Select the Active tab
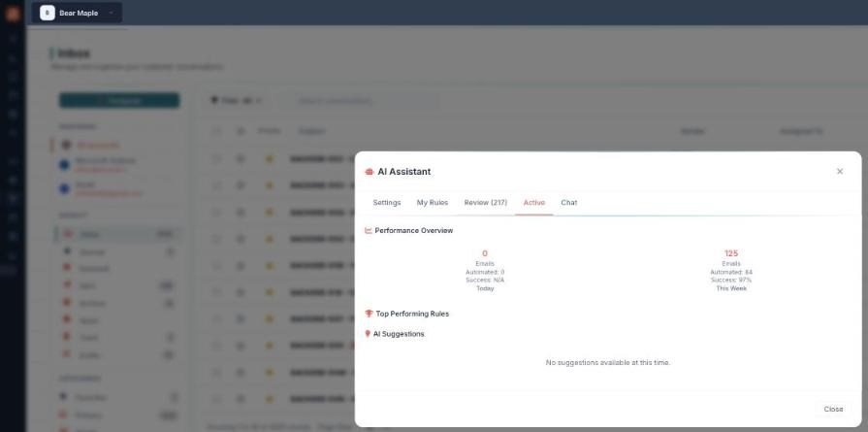 click(x=534, y=203)
